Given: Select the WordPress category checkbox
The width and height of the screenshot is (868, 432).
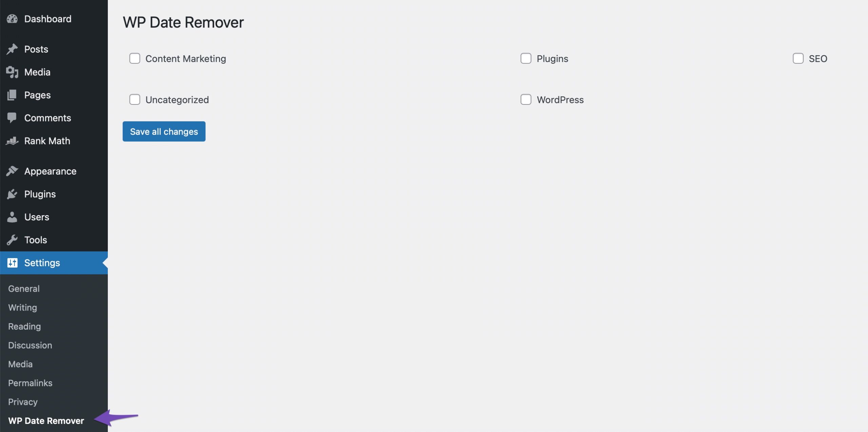Looking at the screenshot, I should click(x=525, y=99).
